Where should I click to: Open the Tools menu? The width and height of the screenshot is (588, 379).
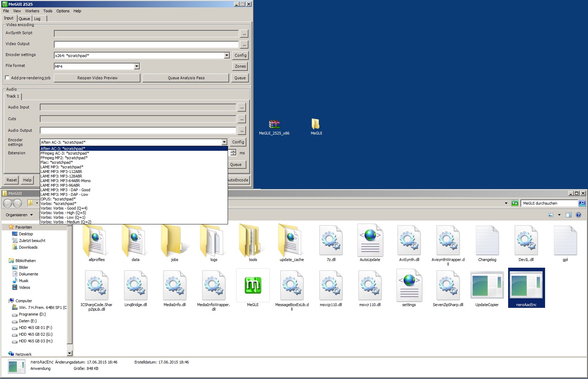(48, 11)
